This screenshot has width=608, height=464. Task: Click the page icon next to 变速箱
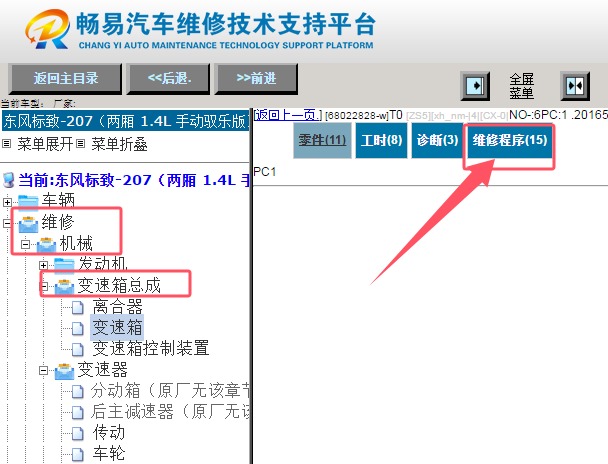coord(78,328)
